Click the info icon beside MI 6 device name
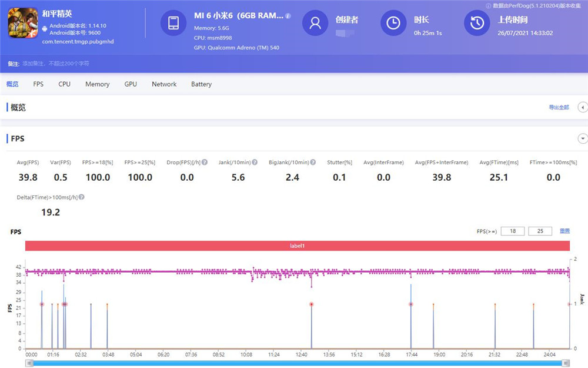This screenshot has width=588, height=368. point(288,16)
